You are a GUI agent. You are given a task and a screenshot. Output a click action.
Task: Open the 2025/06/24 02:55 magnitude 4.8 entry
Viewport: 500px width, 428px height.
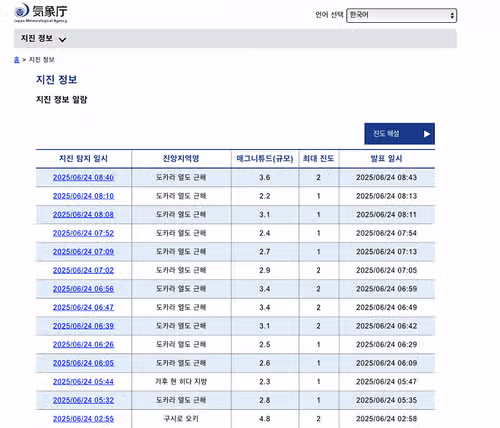pyautogui.click(x=83, y=419)
